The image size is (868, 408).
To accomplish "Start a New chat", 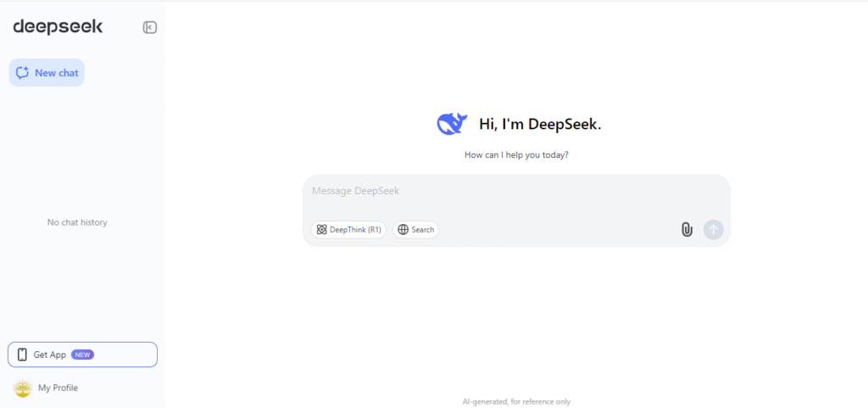I will pos(47,72).
